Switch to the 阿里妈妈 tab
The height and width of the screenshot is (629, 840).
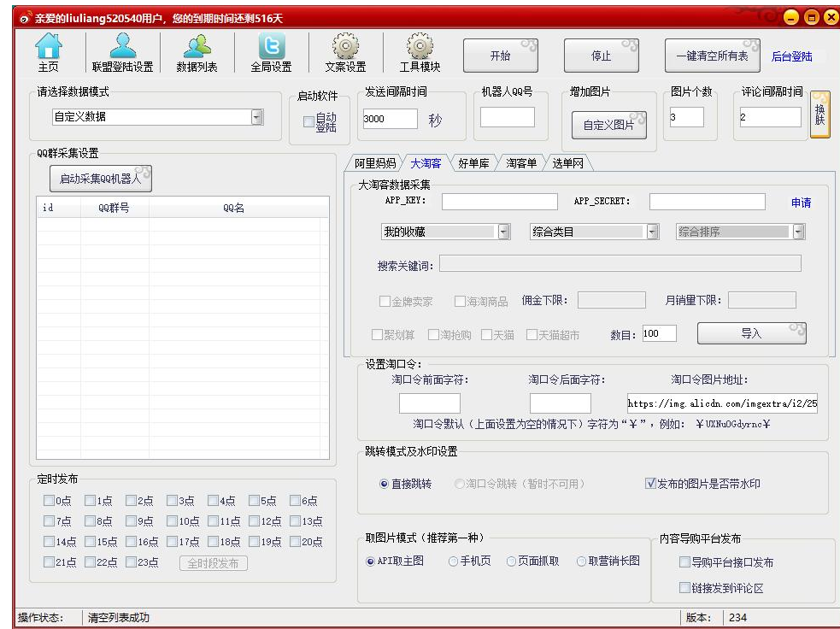(x=375, y=163)
